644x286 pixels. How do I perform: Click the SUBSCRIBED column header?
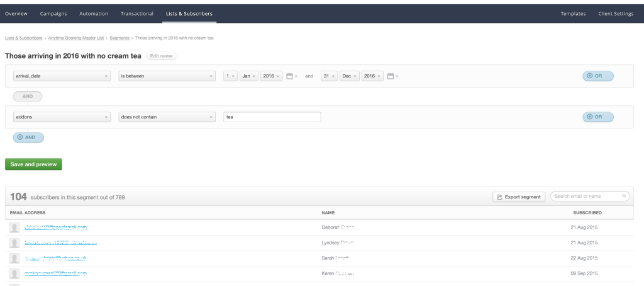pyautogui.click(x=587, y=213)
